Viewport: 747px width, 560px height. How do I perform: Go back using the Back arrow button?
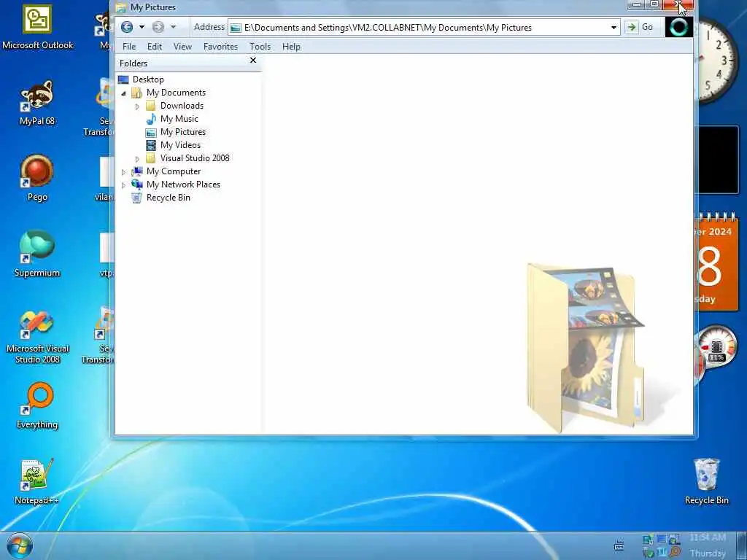[x=127, y=27]
